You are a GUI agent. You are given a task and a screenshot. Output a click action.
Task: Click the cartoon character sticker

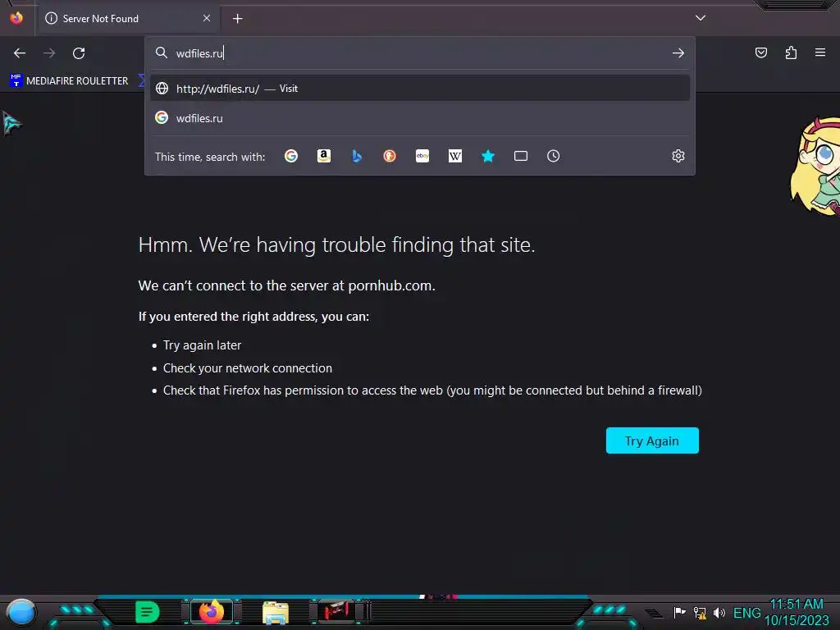point(815,166)
